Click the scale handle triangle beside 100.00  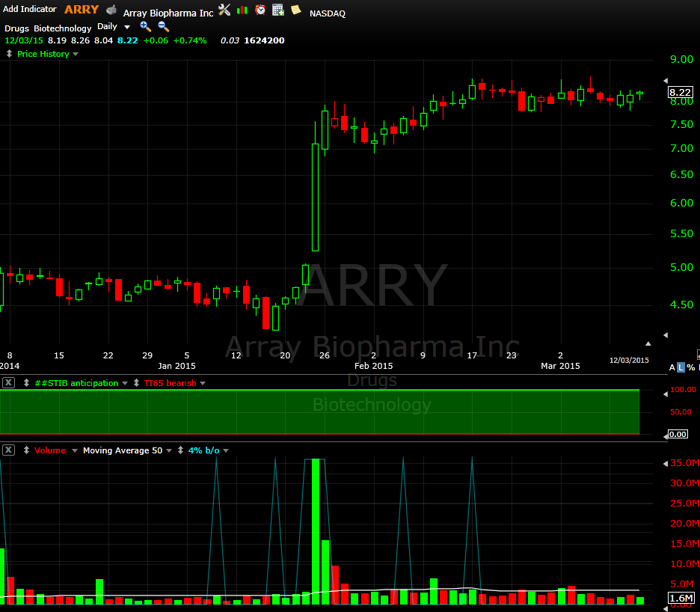[x=666, y=394]
